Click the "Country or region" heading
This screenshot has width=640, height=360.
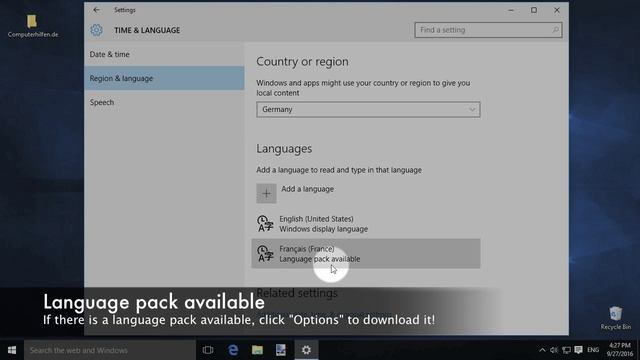[302, 62]
